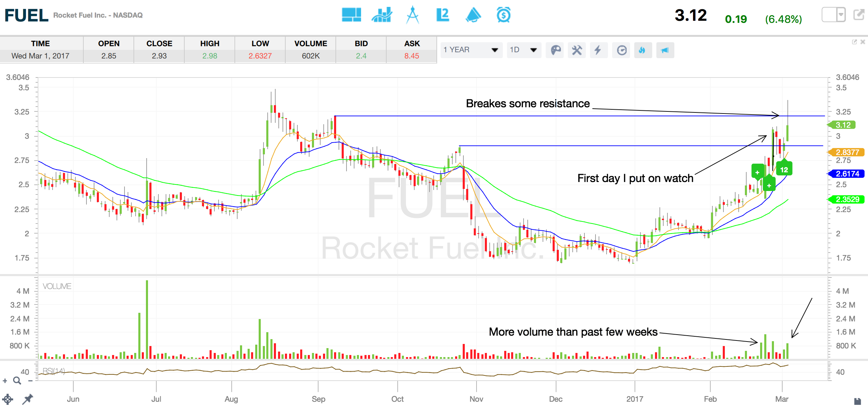
Task: Click the gauge timer icon
Action: tap(621, 50)
